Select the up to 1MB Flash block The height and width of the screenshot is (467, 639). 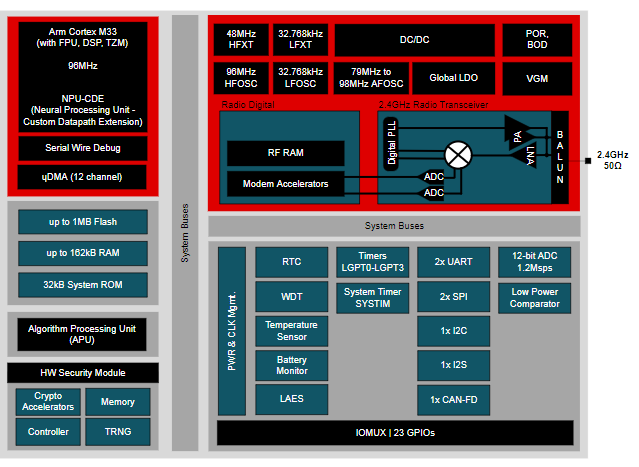[83, 222]
